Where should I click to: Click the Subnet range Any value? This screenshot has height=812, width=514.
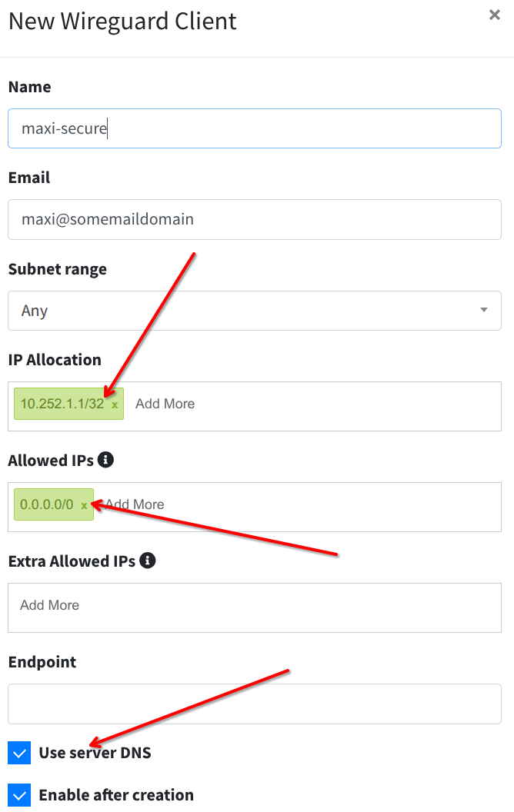(x=35, y=311)
